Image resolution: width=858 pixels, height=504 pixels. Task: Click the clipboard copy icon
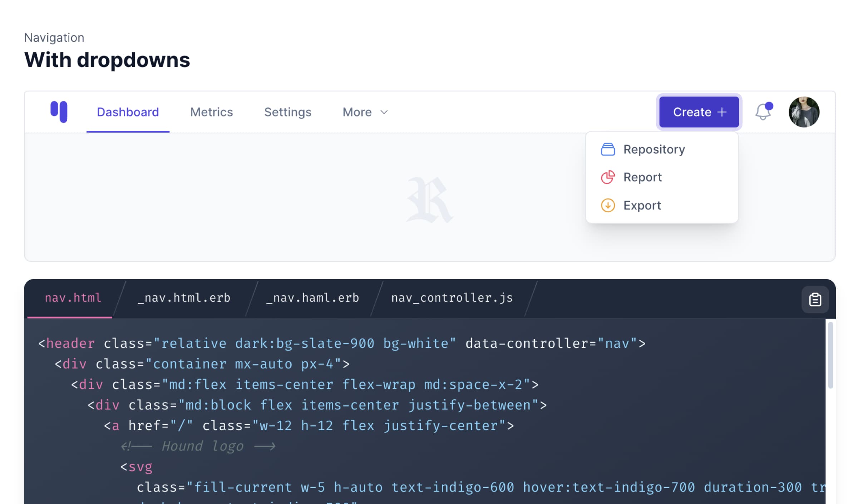point(814,300)
